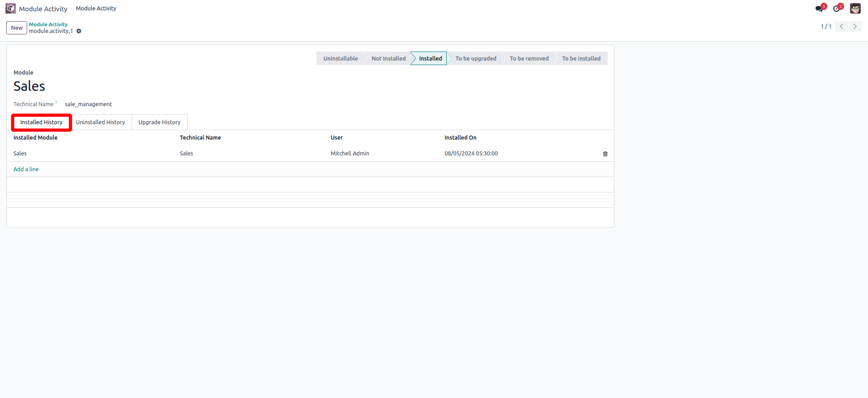Sort by Technical Name column header
This screenshot has width=868, height=398.
[x=200, y=138]
